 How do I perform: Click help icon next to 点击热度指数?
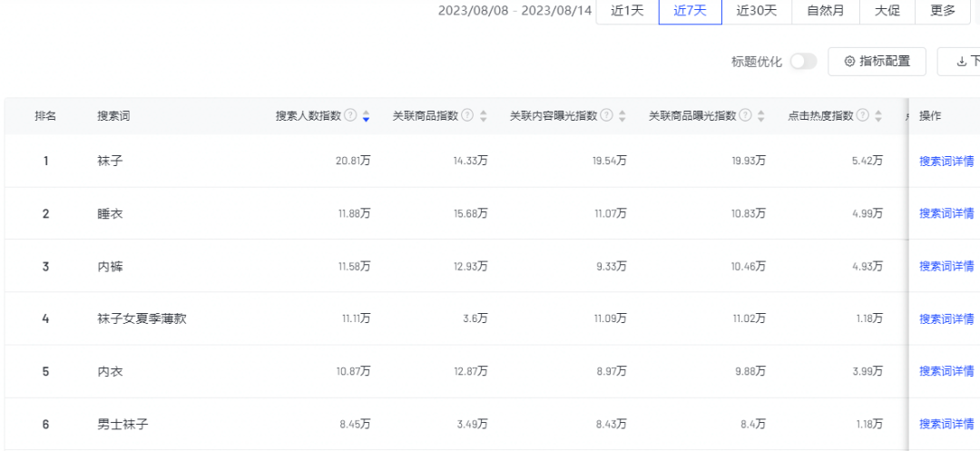click(x=863, y=116)
